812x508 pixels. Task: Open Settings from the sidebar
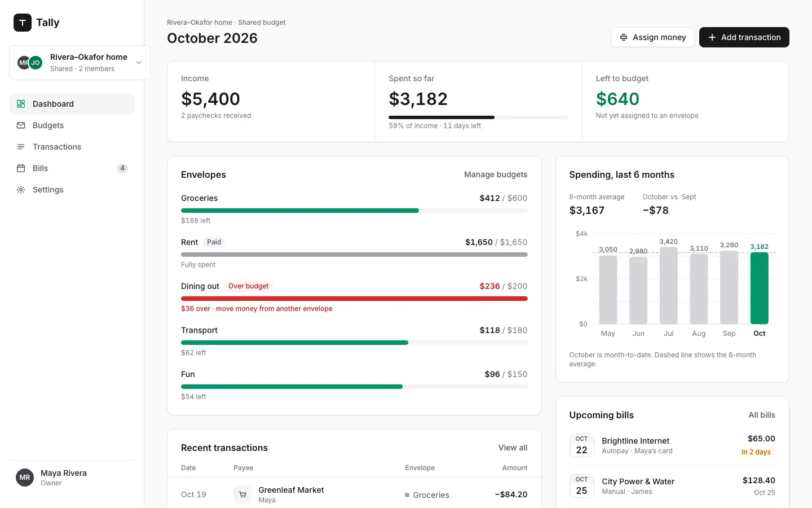tap(72, 190)
